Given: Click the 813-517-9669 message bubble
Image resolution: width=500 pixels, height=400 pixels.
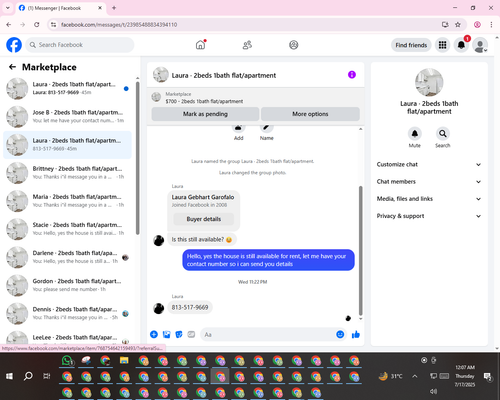Looking at the screenshot, I should (190, 307).
